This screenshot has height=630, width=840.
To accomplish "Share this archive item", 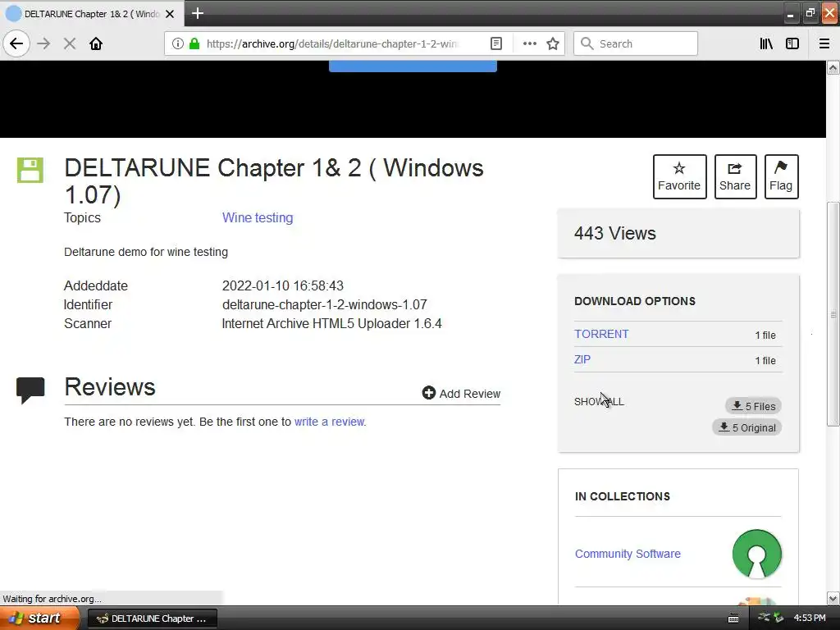I will (735, 177).
